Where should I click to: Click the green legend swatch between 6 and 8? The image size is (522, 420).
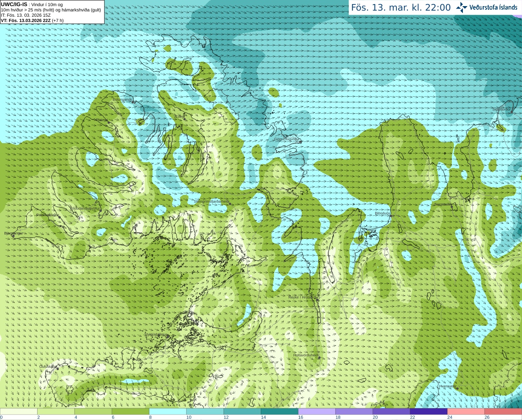click(x=130, y=411)
